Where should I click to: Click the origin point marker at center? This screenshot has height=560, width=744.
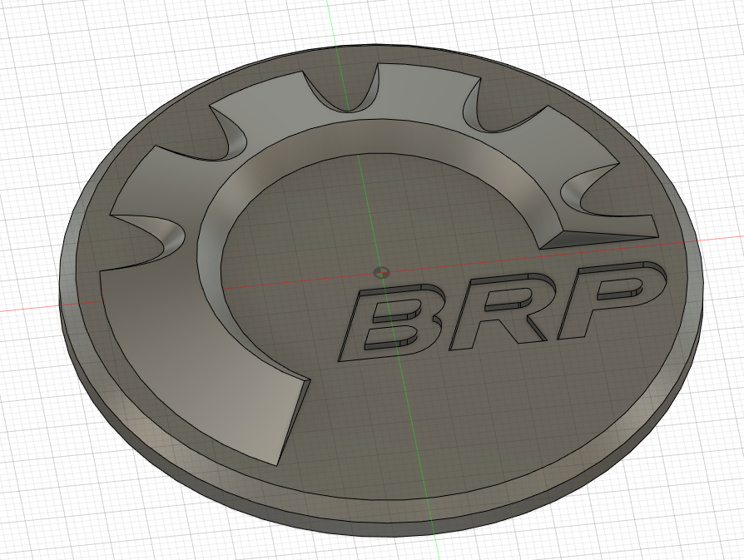click(x=381, y=272)
